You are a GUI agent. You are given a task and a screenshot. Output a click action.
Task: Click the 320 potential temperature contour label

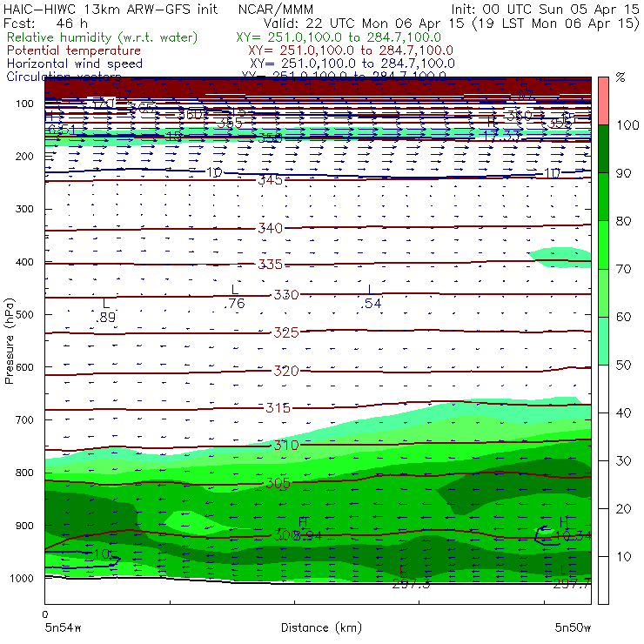coord(286,371)
